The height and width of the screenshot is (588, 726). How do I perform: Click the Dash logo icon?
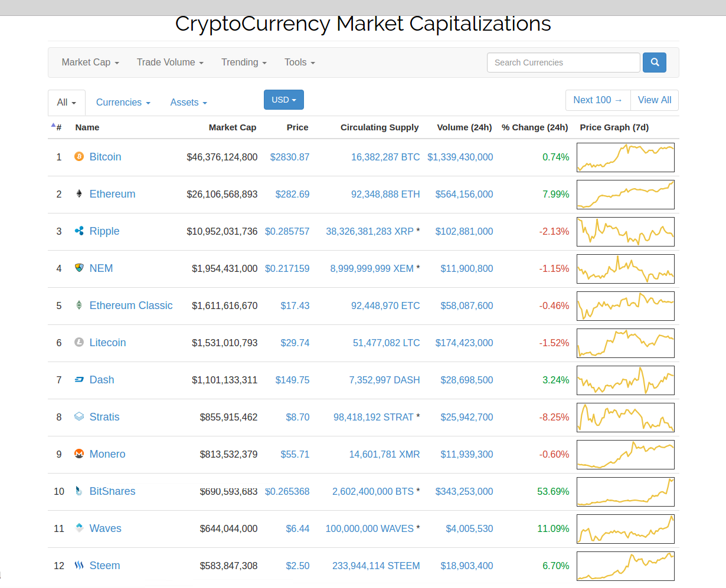point(79,380)
